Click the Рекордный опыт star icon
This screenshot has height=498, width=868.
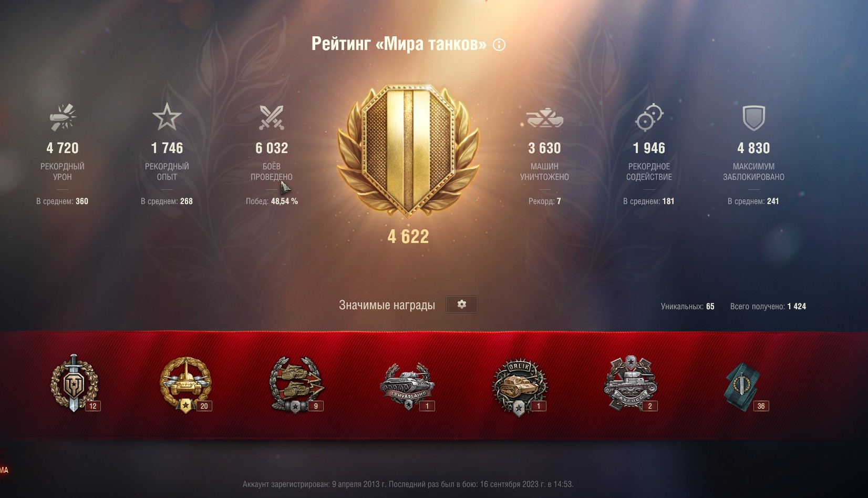[x=167, y=117]
